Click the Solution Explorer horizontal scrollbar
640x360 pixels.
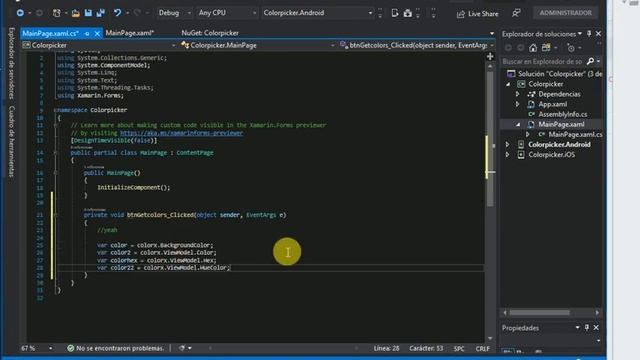tap(539, 313)
